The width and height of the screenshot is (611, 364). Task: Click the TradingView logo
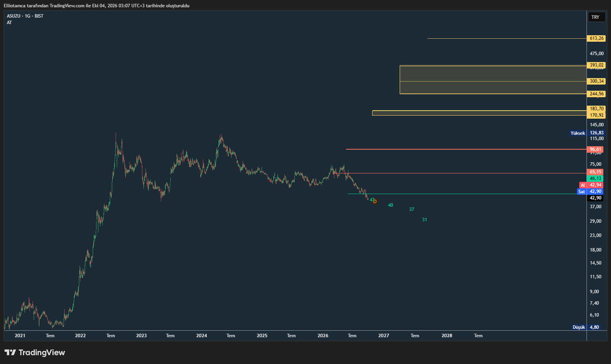point(35,352)
